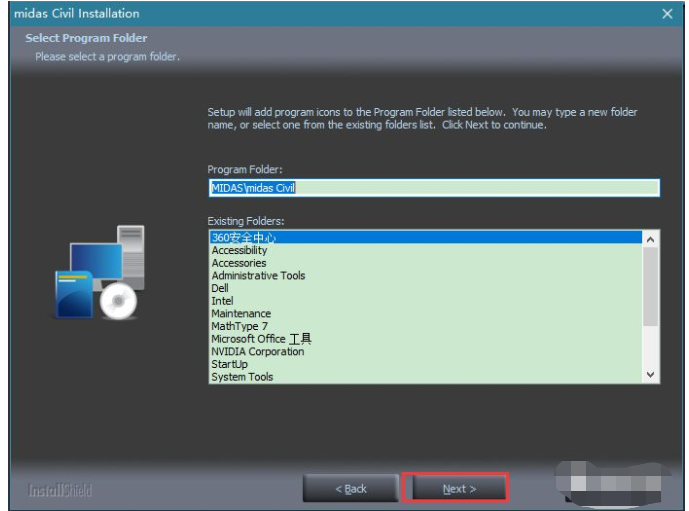The width and height of the screenshot is (689, 511).
Task: Click the Program Folder input field
Action: [x=434, y=188]
